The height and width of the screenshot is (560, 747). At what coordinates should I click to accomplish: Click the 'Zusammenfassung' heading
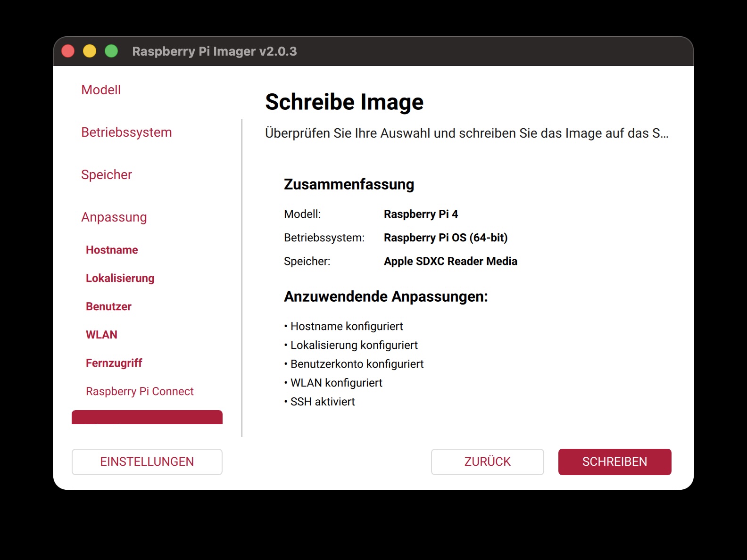pyautogui.click(x=349, y=184)
